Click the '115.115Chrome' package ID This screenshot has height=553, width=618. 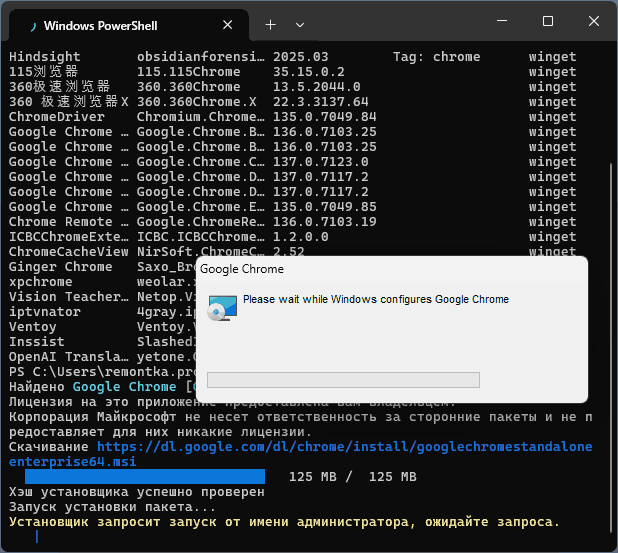[x=188, y=72]
